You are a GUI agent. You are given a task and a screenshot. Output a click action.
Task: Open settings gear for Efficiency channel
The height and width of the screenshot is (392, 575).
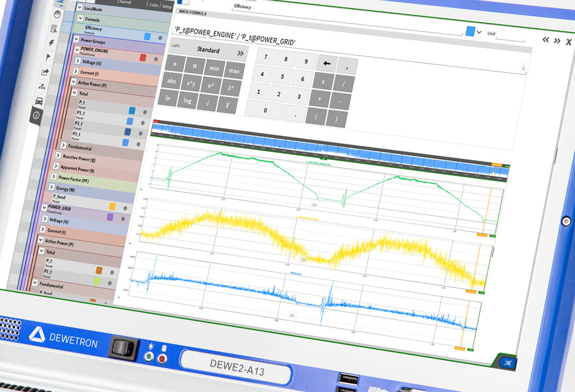(x=160, y=38)
